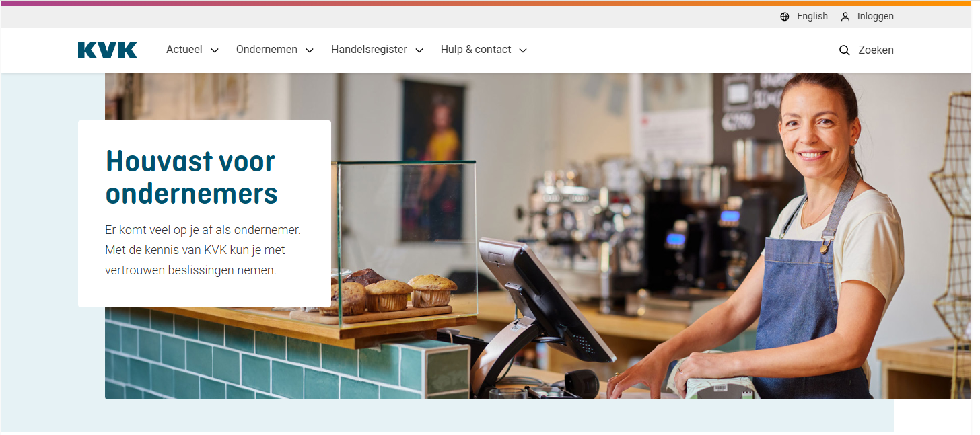Click the magnifying glass search icon
The image size is (980, 435).
tap(845, 50)
